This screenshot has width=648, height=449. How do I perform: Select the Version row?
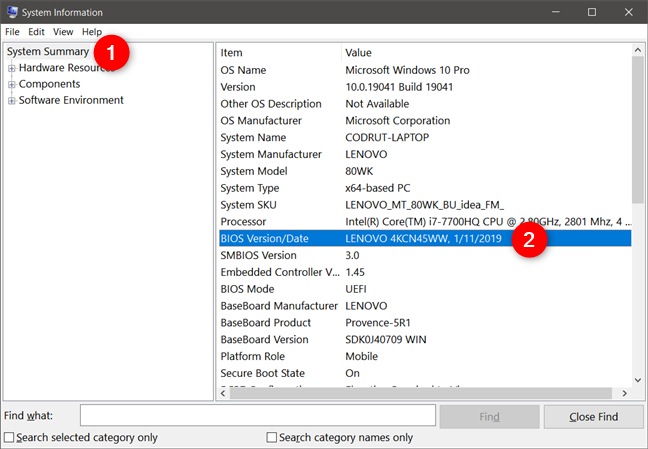tap(425, 87)
